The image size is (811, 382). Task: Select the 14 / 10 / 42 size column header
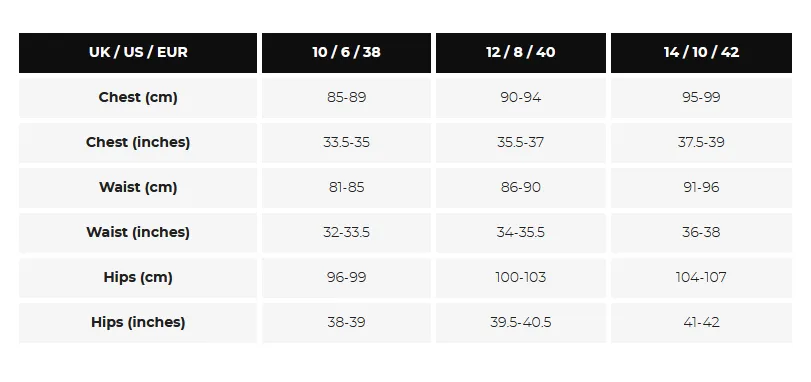click(701, 53)
